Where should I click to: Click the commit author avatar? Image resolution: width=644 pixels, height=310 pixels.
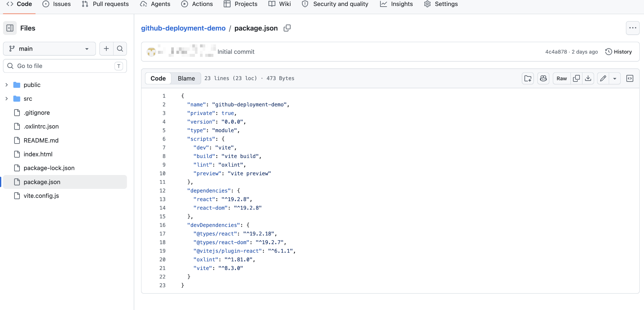[151, 52]
